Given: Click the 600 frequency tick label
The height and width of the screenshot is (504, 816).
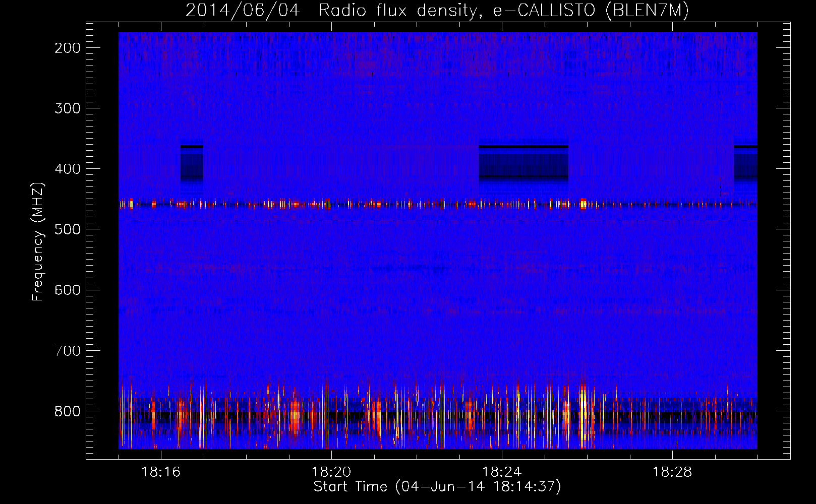Looking at the screenshot, I should 68,290.
